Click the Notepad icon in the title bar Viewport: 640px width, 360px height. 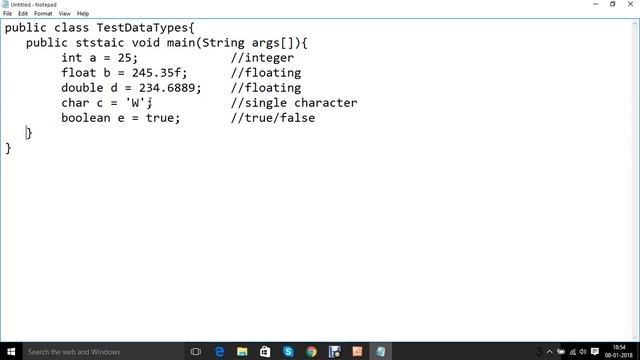5,4
